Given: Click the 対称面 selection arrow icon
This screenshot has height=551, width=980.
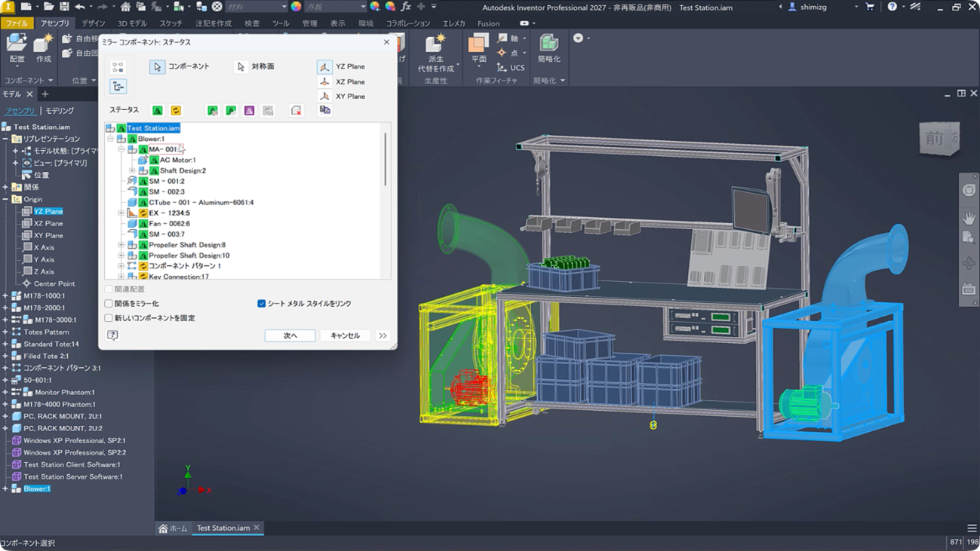Looking at the screenshot, I should (x=241, y=67).
